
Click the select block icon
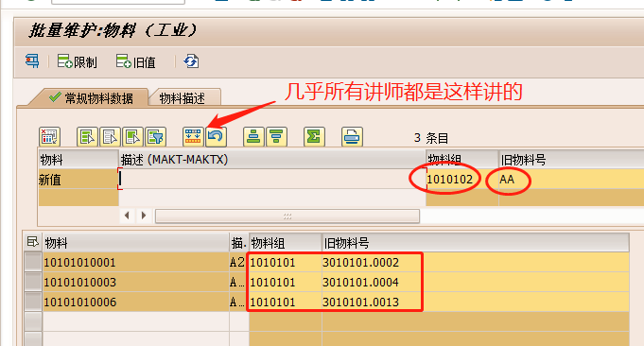coord(132,137)
